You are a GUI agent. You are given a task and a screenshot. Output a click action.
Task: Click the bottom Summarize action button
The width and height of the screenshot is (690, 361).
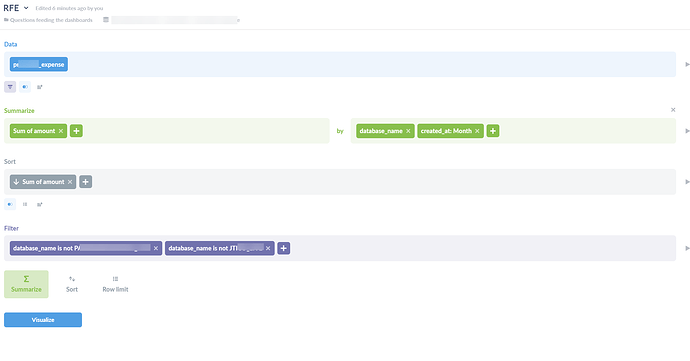pyautogui.click(x=26, y=284)
